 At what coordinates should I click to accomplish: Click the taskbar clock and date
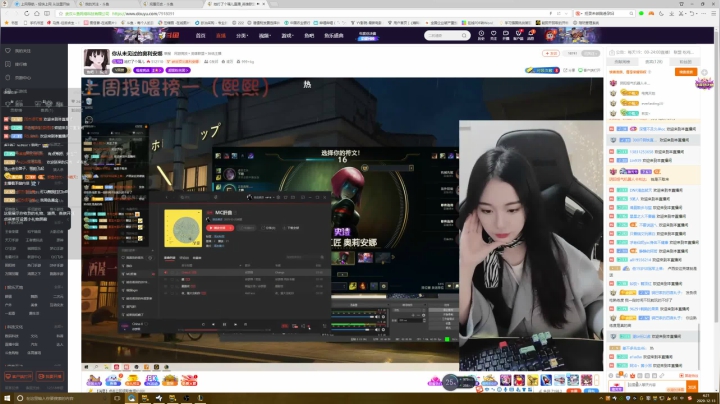[705, 398]
